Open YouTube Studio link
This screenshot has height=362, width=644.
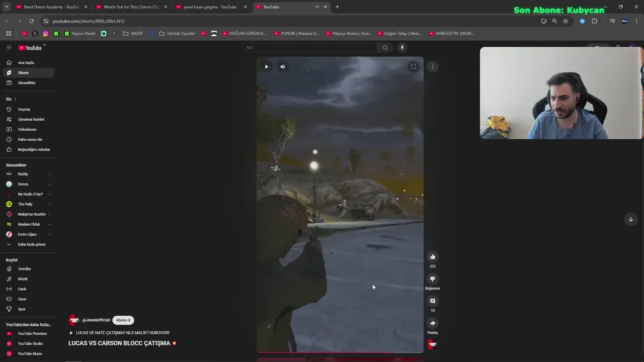tap(29, 344)
